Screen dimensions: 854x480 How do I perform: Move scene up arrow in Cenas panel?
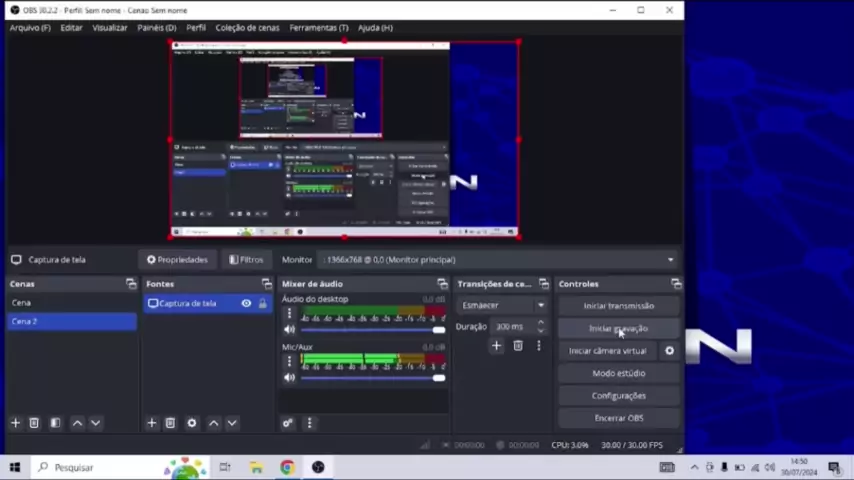[x=77, y=423]
